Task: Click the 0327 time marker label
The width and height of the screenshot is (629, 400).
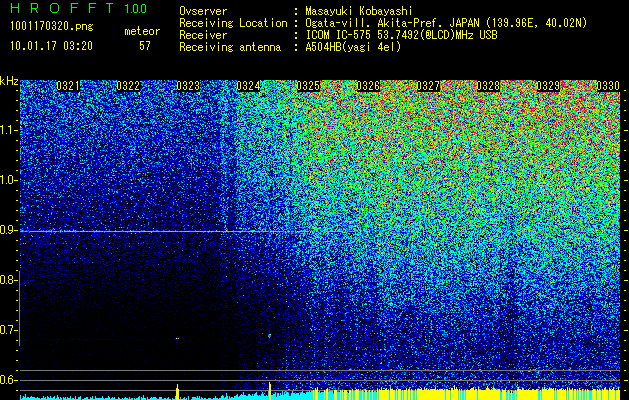Action: pos(428,86)
